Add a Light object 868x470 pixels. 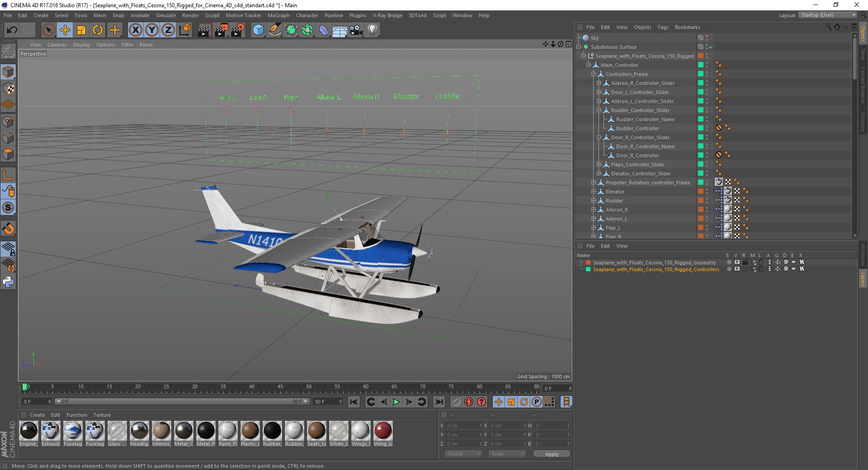373,30
